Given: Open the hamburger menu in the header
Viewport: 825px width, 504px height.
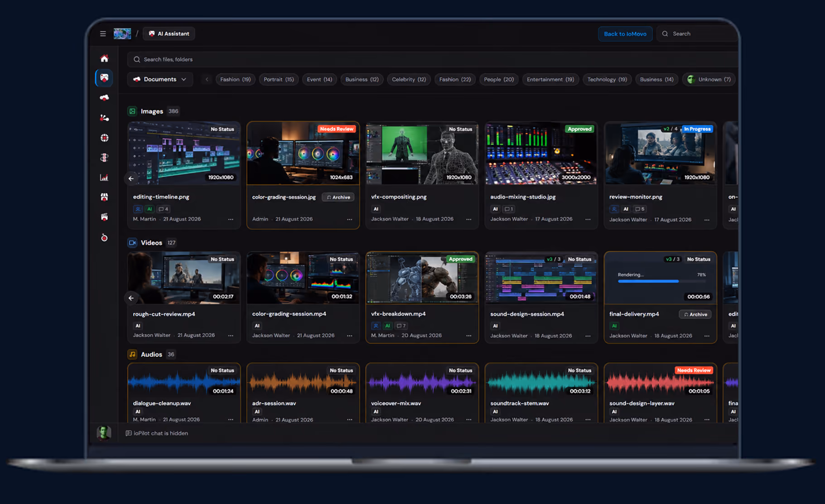Looking at the screenshot, I should (103, 34).
